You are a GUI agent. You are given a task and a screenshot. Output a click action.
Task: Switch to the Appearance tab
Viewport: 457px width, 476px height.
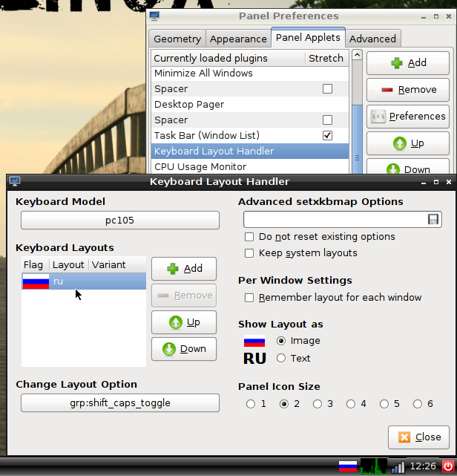coord(238,39)
